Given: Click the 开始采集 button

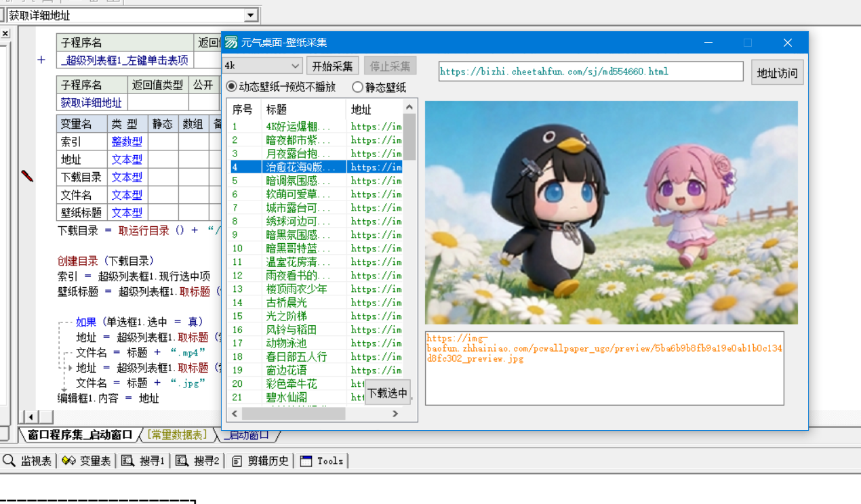Looking at the screenshot, I should click(x=333, y=66).
